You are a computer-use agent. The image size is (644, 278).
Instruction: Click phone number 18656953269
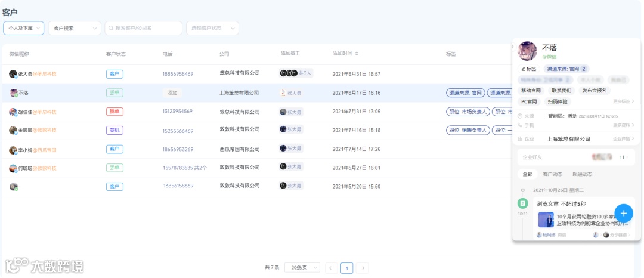pyautogui.click(x=178, y=149)
